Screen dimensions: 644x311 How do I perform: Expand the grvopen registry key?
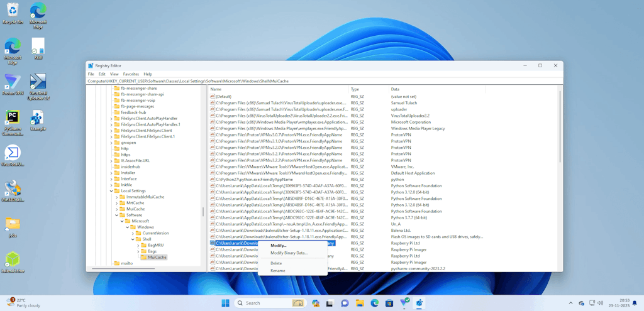111,143
